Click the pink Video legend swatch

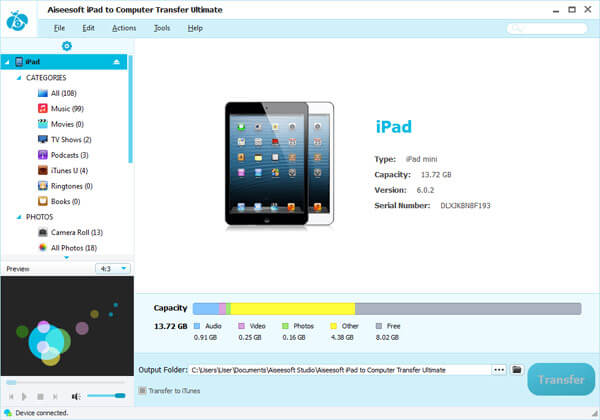pos(241,326)
